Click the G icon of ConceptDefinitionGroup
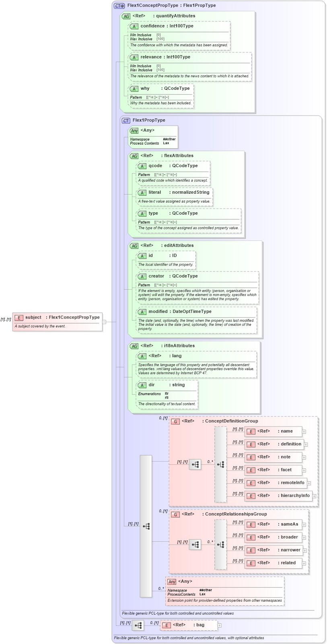The width and height of the screenshot is (327, 644). pyautogui.click(x=175, y=421)
